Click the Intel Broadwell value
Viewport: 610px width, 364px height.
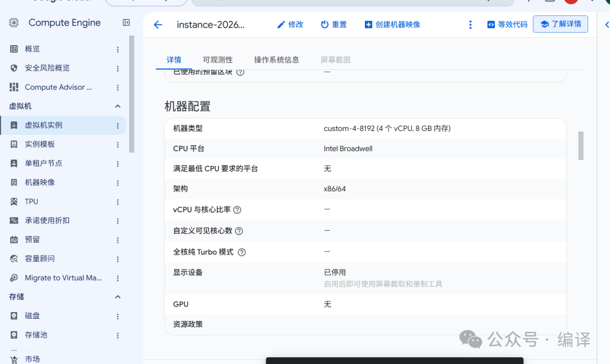[348, 148]
